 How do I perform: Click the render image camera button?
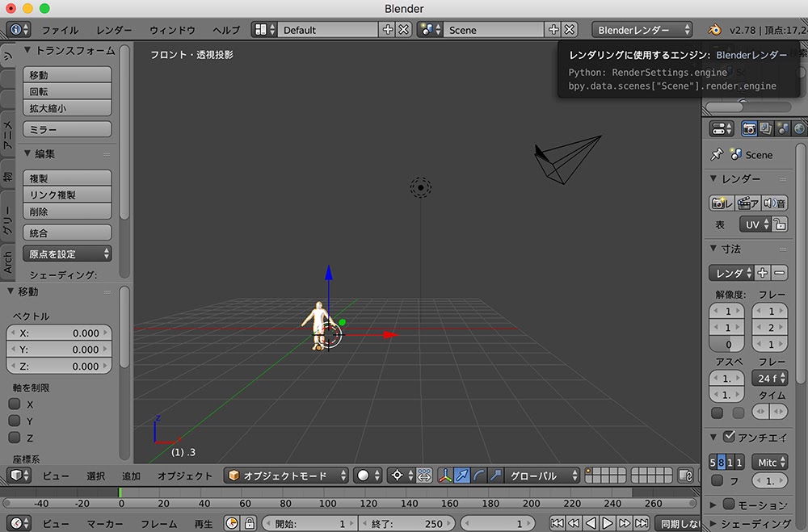coord(722,203)
